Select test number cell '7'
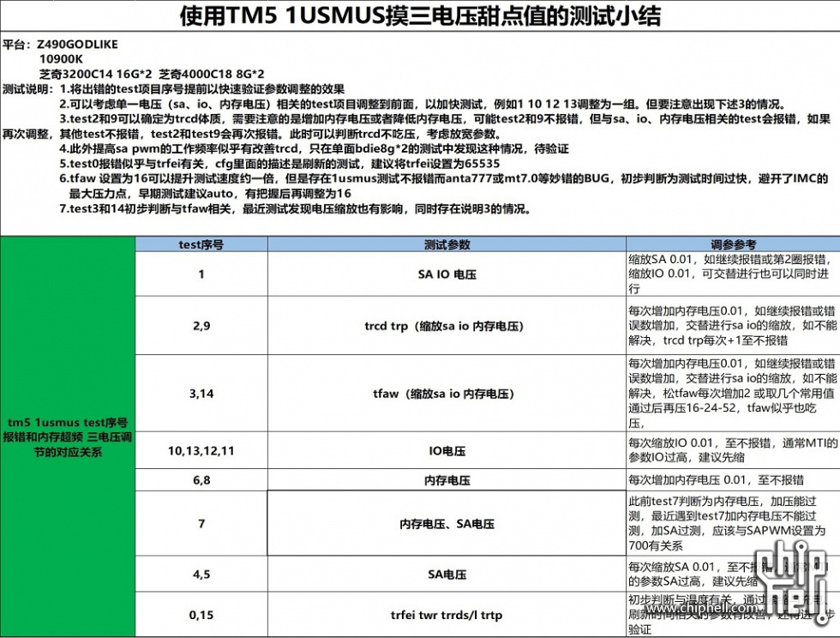840x638 pixels. (201, 523)
